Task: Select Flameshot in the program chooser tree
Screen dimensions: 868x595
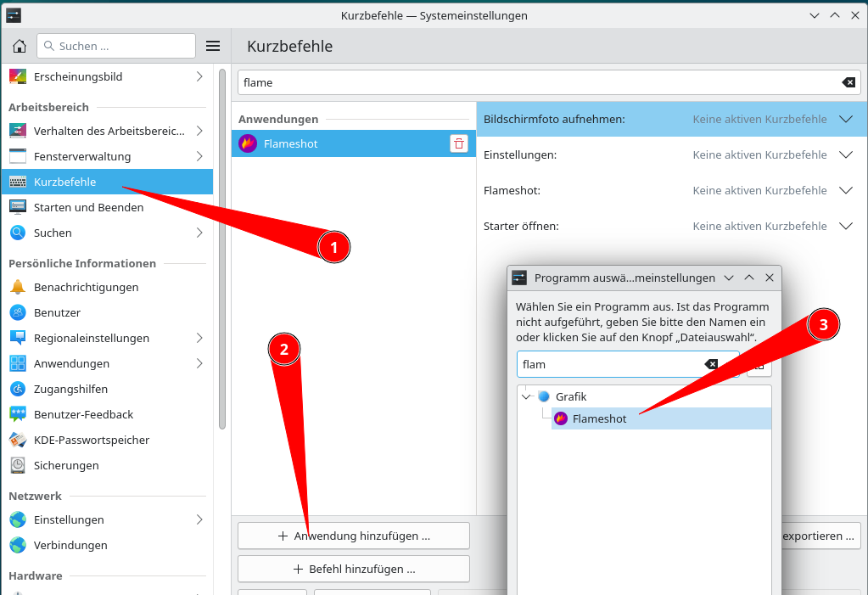Action: coord(599,418)
